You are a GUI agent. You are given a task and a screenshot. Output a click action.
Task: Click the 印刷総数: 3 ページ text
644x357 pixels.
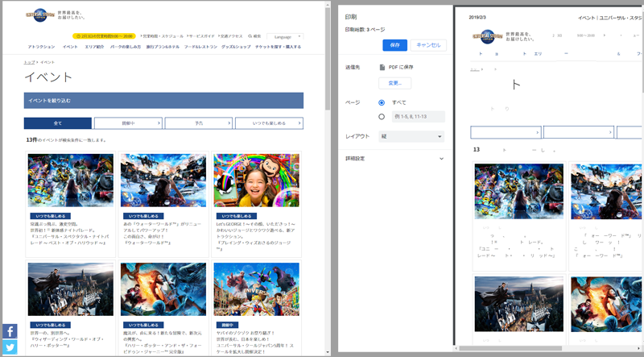[365, 30]
